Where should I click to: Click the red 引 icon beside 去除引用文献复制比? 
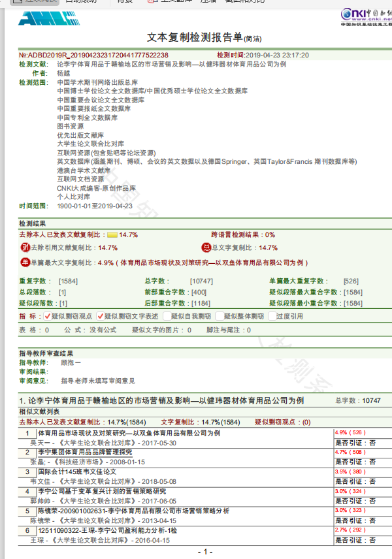point(25,248)
